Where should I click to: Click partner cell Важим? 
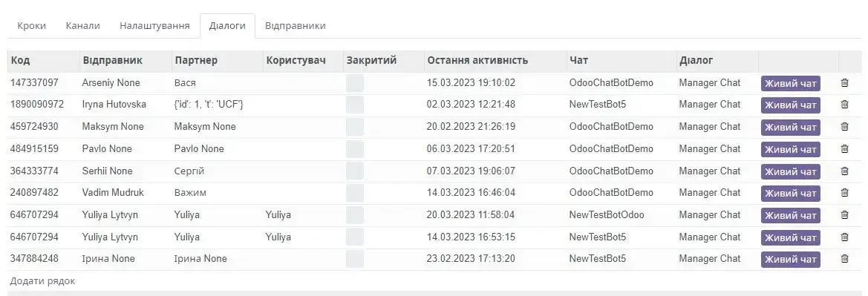[x=190, y=193]
